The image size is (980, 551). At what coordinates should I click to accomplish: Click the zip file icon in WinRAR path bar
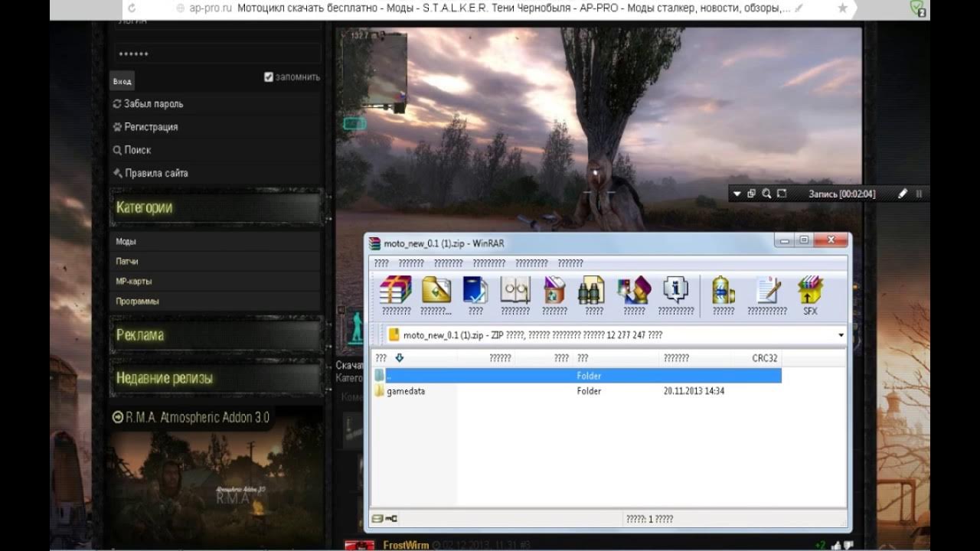click(x=394, y=334)
